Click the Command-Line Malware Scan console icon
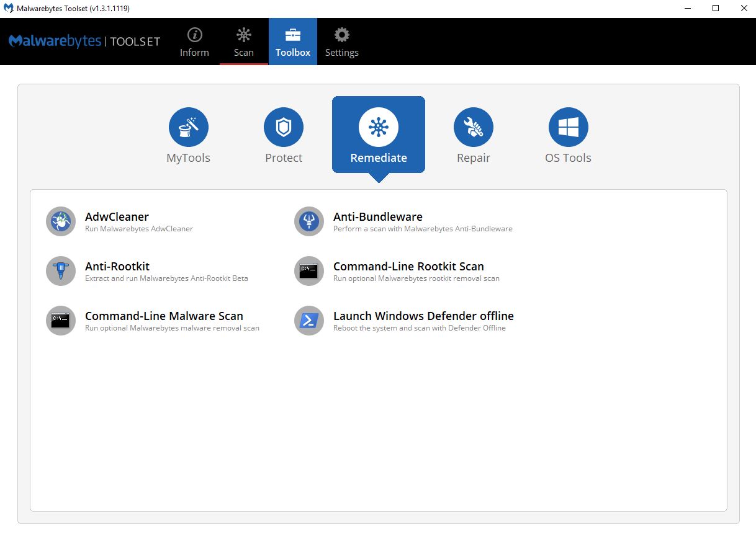Viewport: 756px width, 542px height. tap(61, 321)
